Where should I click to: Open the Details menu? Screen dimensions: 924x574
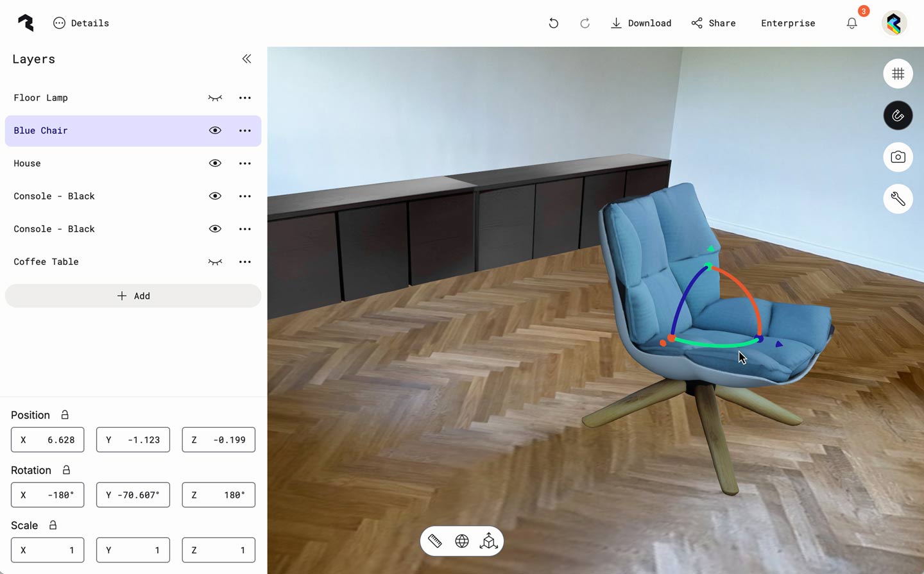(x=81, y=23)
